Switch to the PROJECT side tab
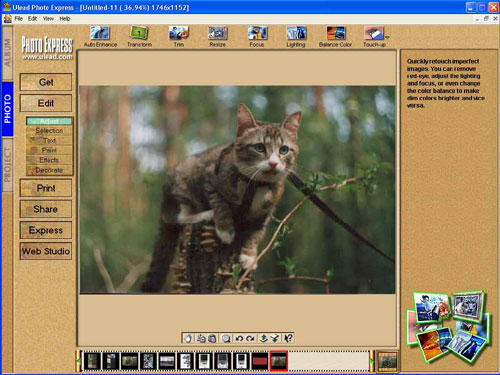The image size is (500, 375). 7,165
